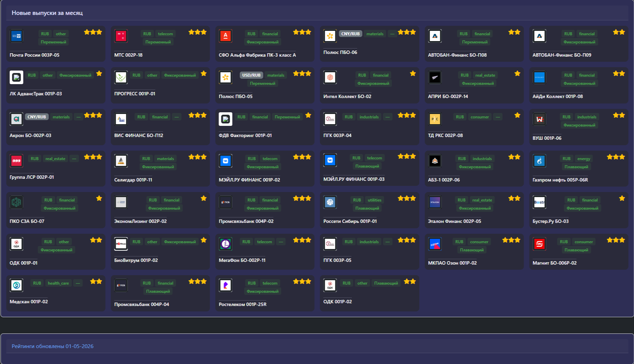Click the ВУШ 001P-06 logo icon
The image size is (634, 364).
[x=539, y=119]
